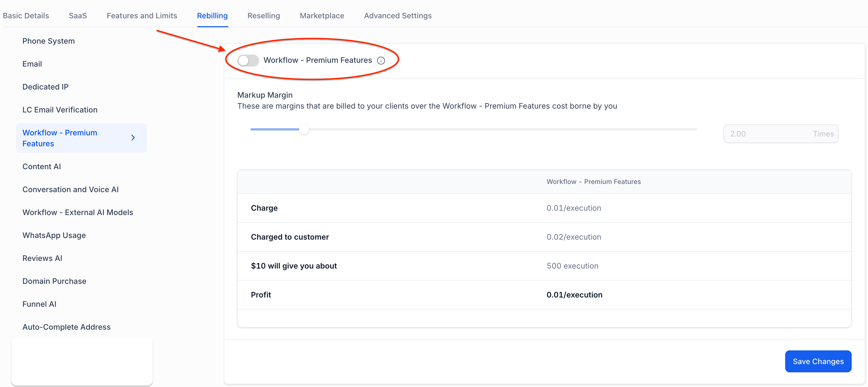The image size is (868, 387).
Task: Open Conversation and Voice AI settings
Action: click(x=70, y=189)
